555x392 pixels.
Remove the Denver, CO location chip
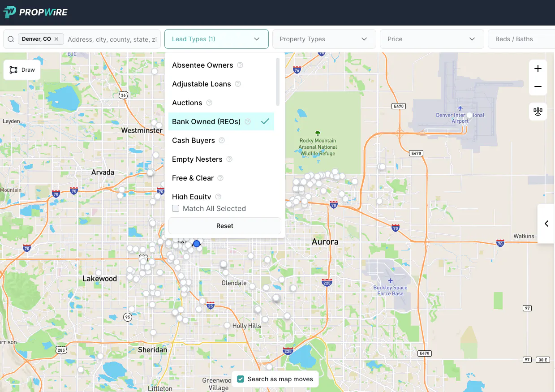pyautogui.click(x=56, y=39)
